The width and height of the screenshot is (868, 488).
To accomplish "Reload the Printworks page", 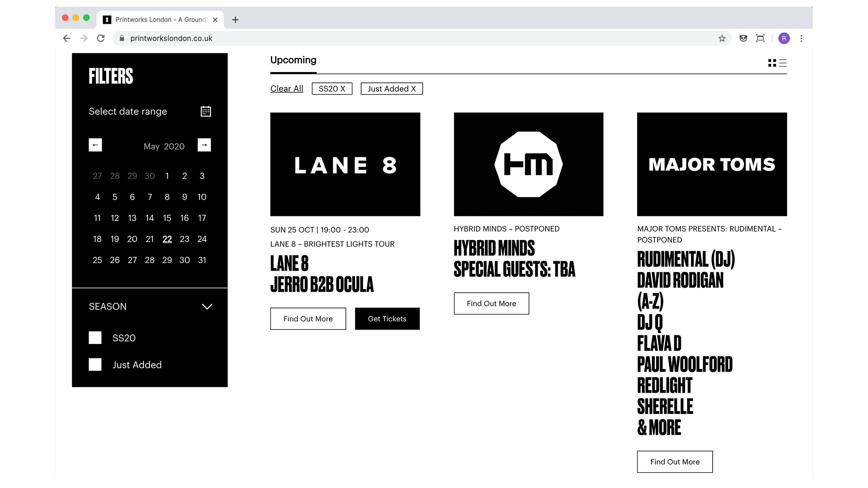I will [x=101, y=39].
